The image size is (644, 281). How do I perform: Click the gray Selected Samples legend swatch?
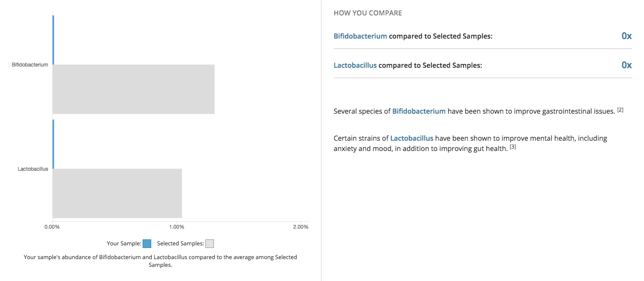pyautogui.click(x=210, y=244)
